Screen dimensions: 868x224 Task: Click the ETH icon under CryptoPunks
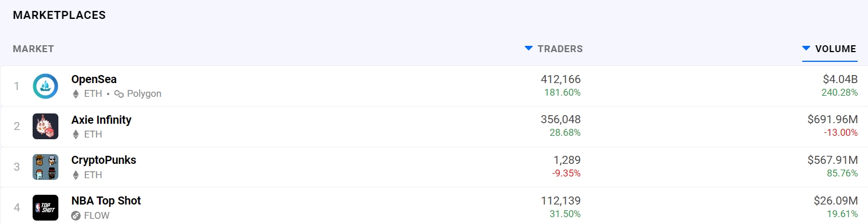(75, 175)
